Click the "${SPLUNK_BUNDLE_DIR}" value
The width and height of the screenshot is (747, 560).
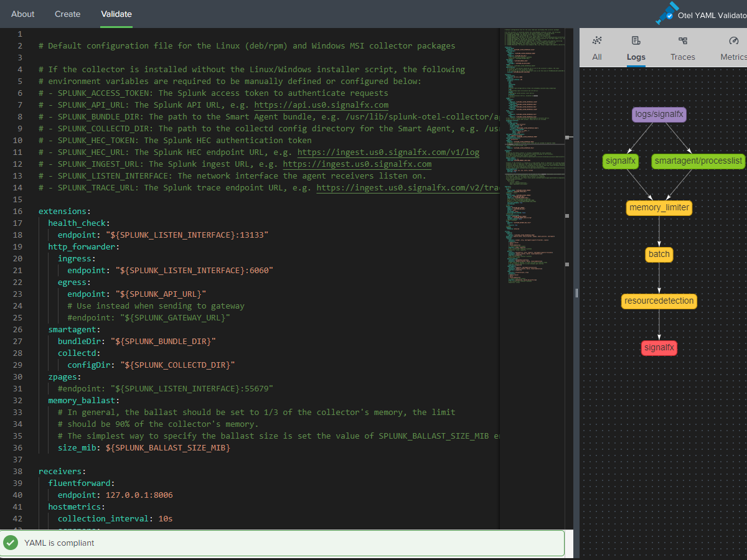click(163, 342)
